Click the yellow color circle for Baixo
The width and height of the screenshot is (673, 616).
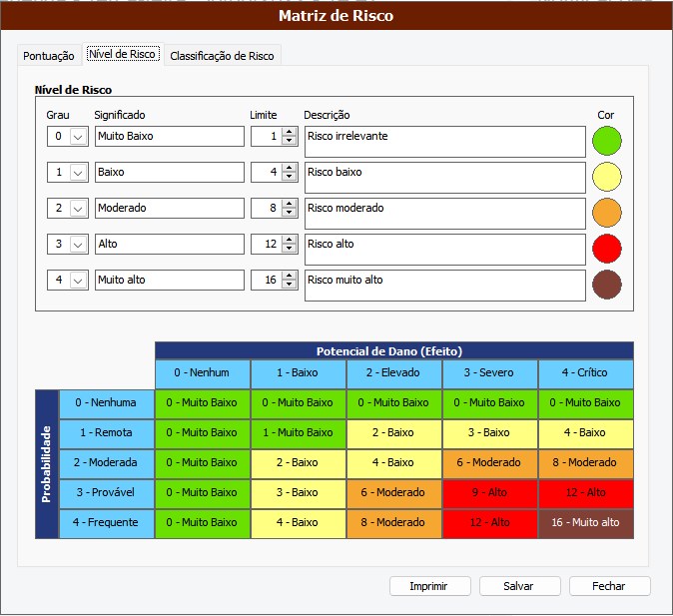(x=606, y=177)
